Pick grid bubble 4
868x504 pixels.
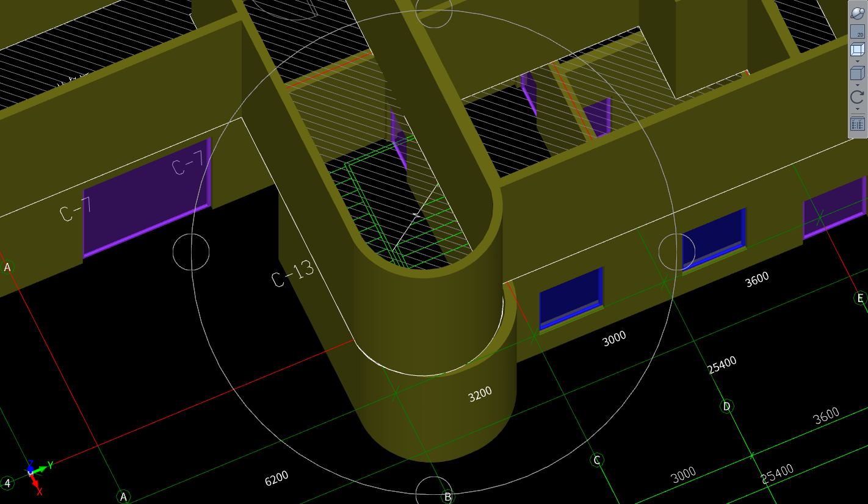pos(7,483)
